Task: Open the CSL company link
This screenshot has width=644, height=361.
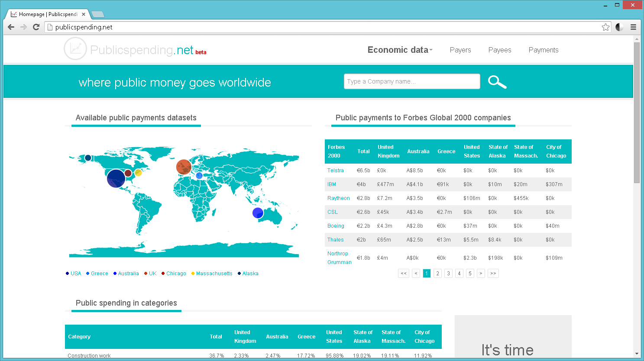Action: [333, 212]
